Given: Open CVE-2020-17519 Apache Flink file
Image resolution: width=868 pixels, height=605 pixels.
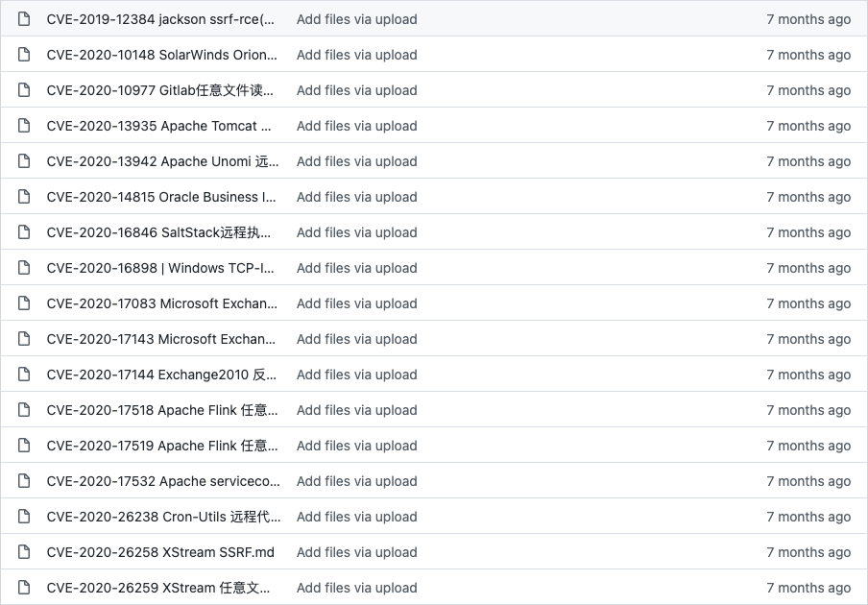Looking at the screenshot, I should coord(162,446).
